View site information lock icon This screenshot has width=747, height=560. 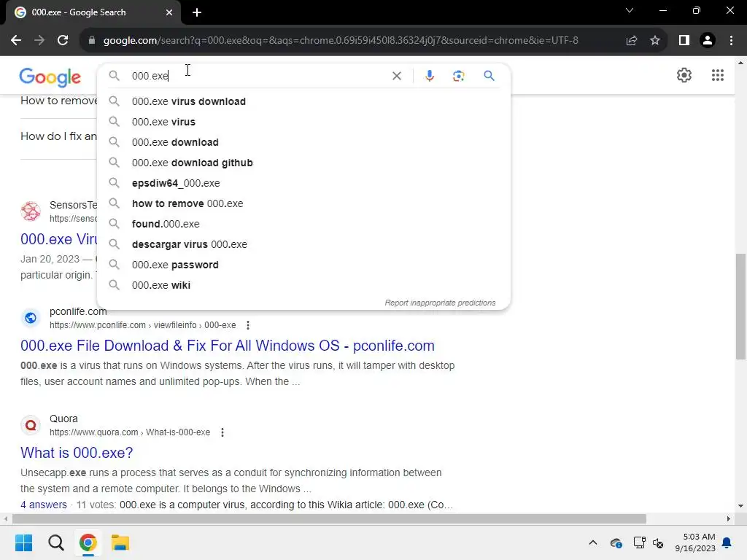coord(92,41)
